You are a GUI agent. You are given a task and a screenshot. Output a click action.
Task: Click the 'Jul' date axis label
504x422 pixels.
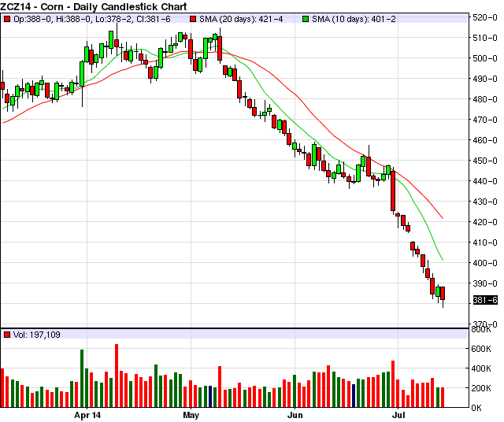pos(398,415)
